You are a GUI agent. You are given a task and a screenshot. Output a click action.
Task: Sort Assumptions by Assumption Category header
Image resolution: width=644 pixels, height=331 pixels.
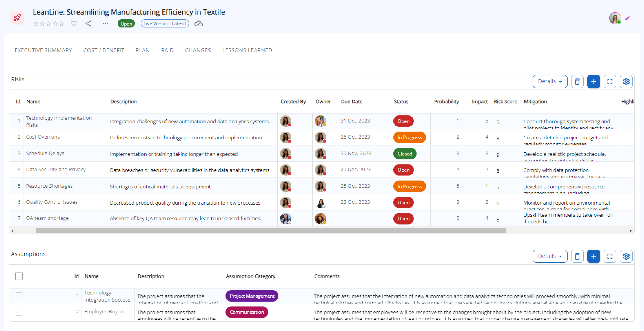tap(250, 276)
